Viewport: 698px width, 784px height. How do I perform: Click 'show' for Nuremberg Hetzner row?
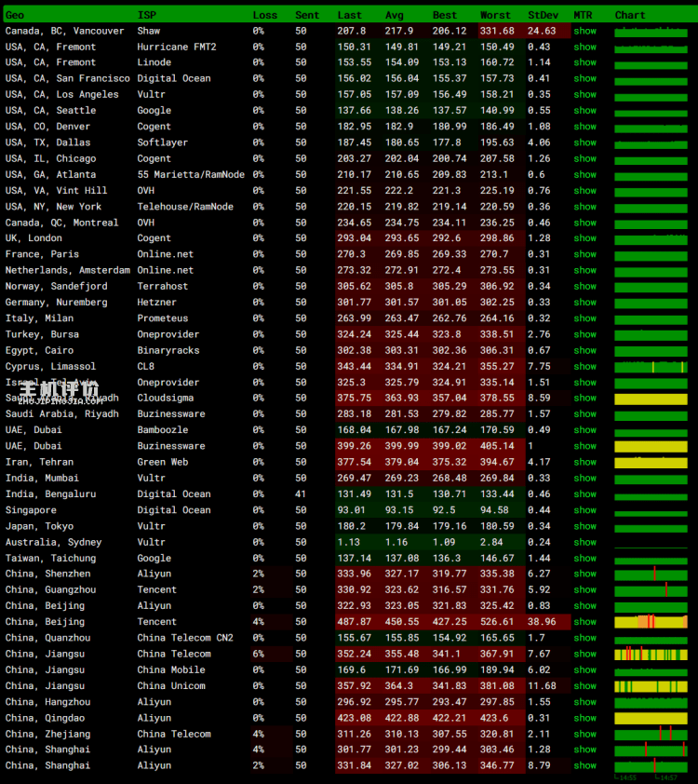click(584, 302)
